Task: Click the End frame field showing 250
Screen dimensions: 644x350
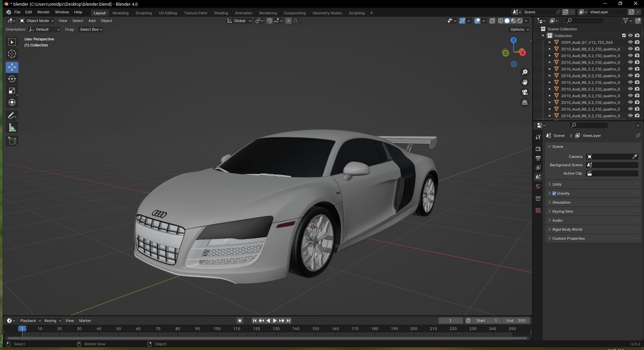Action: tap(516, 321)
